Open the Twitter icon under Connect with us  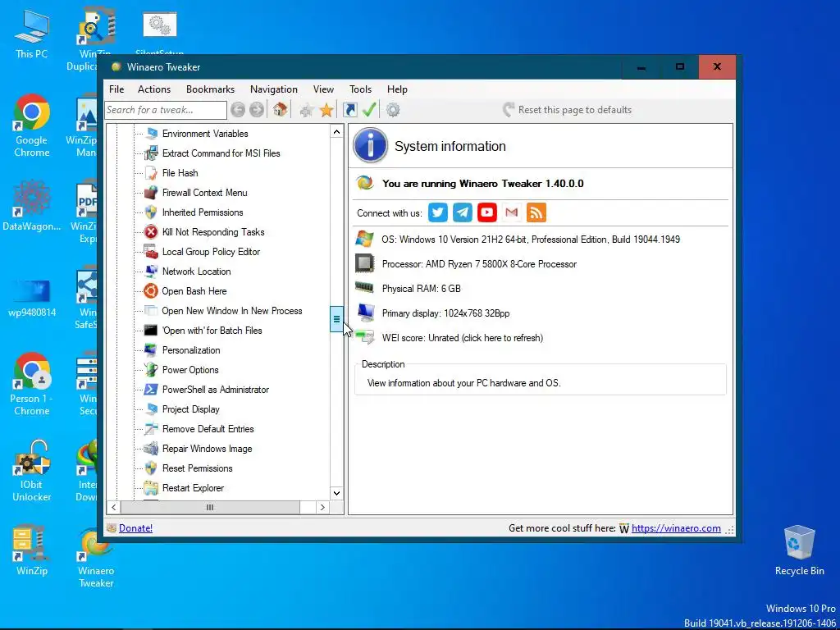(438, 212)
